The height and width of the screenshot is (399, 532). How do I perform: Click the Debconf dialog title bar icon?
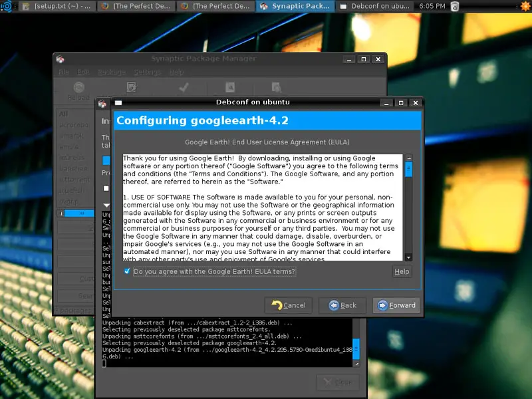coord(118,102)
